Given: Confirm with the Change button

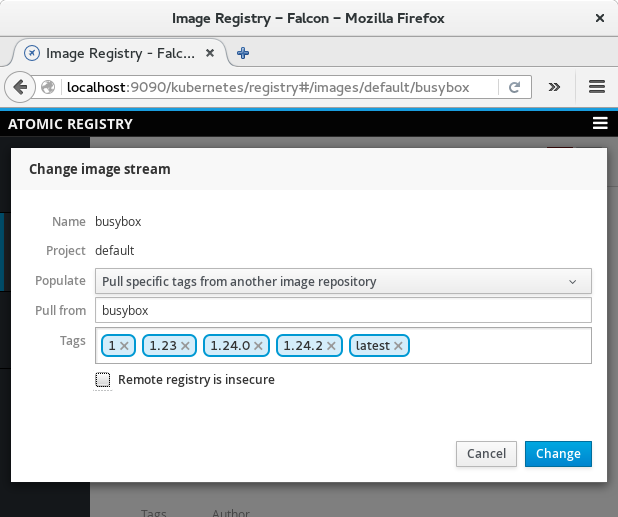Looking at the screenshot, I should coord(558,454).
